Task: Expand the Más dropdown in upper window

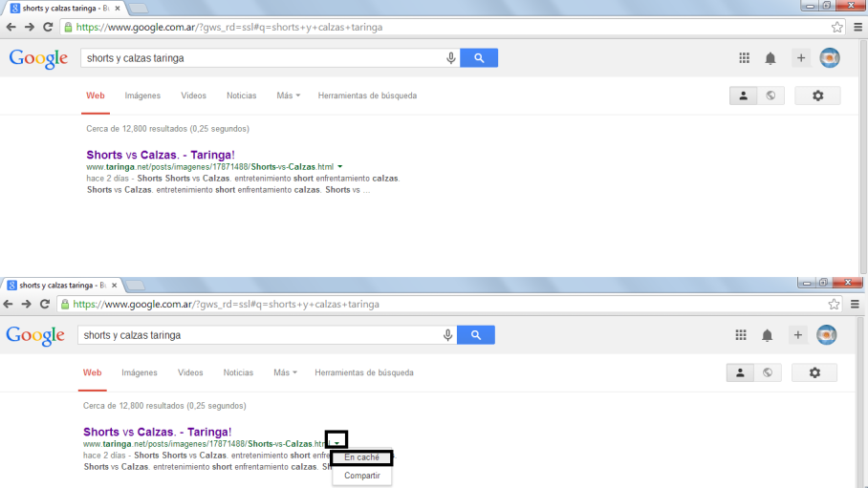Action: [x=288, y=95]
